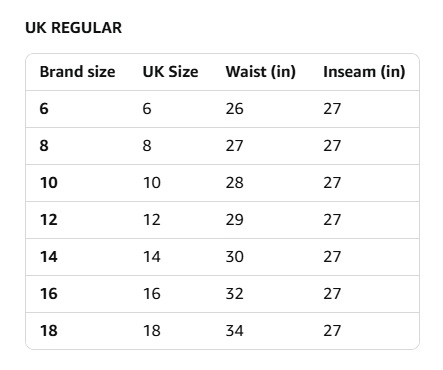Click the UK REGULAR heading
This screenshot has height=370, width=443.
73,28
